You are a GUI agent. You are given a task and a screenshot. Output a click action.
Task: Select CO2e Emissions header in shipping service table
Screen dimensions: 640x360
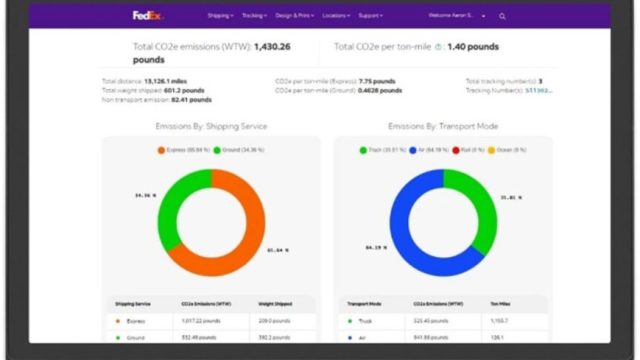206,304
